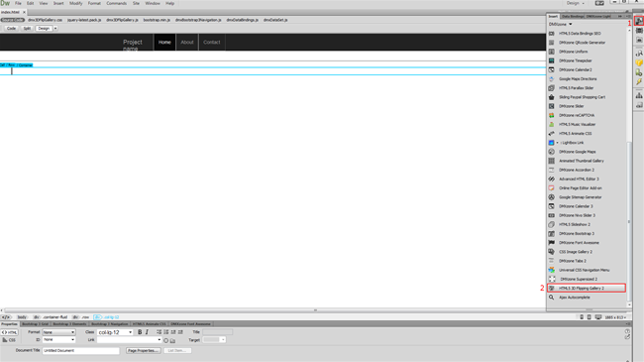Switch to the Bootstrap 3 Grid tab
Viewport: 644px width, 362px height.
(36, 324)
